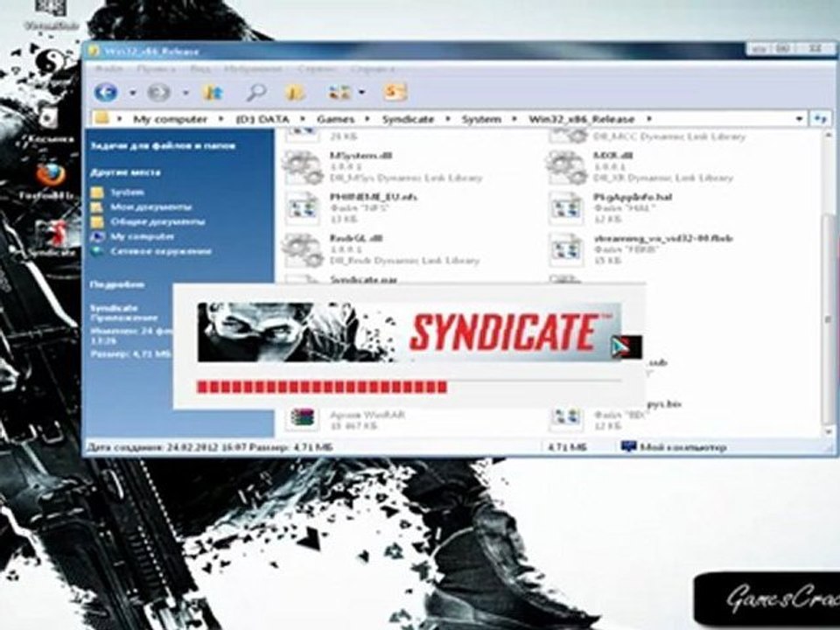840x630 pixels.
Task: Expand the arrow after Syndicate breadcrumb
Action: pos(448,119)
